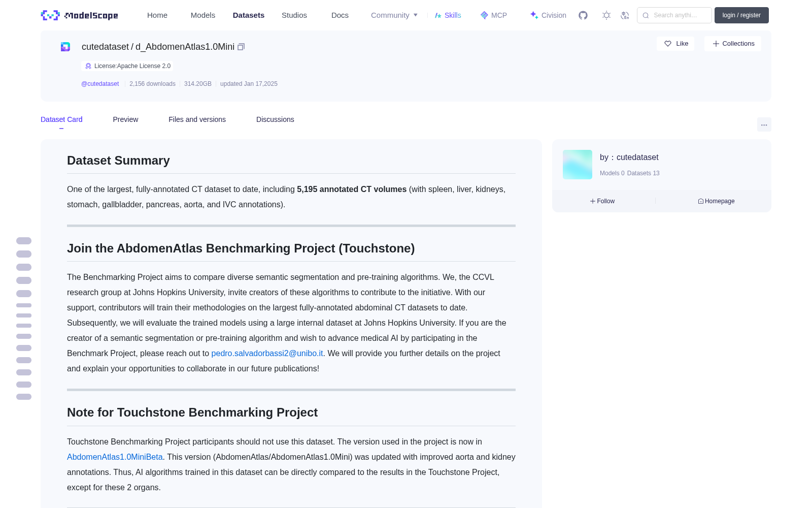Switch the site language via the translate icon
This screenshot has width=812, height=508.
coord(625,15)
